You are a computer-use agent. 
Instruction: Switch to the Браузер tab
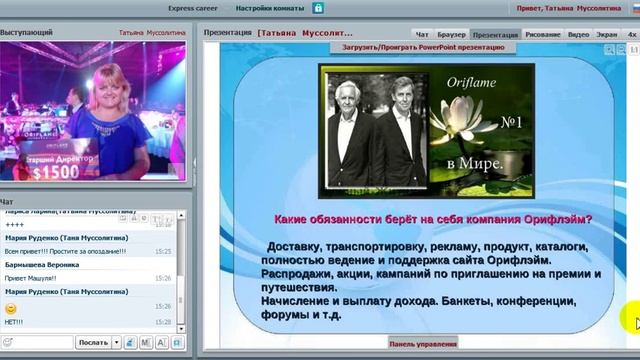click(x=451, y=35)
